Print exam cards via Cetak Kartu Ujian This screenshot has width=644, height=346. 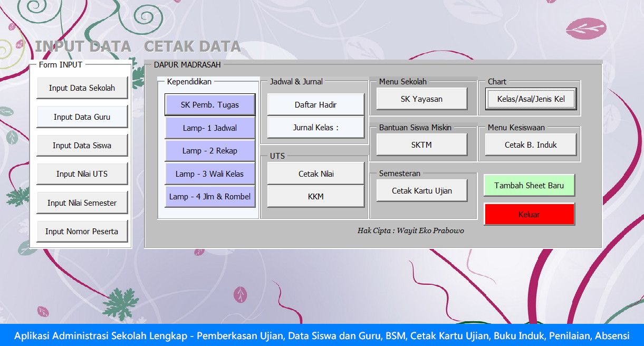pos(422,191)
